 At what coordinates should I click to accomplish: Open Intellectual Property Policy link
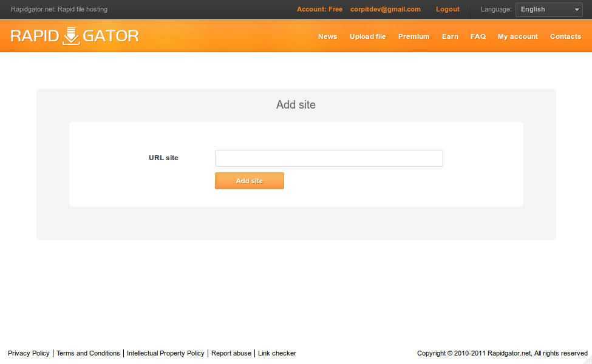pos(165,354)
